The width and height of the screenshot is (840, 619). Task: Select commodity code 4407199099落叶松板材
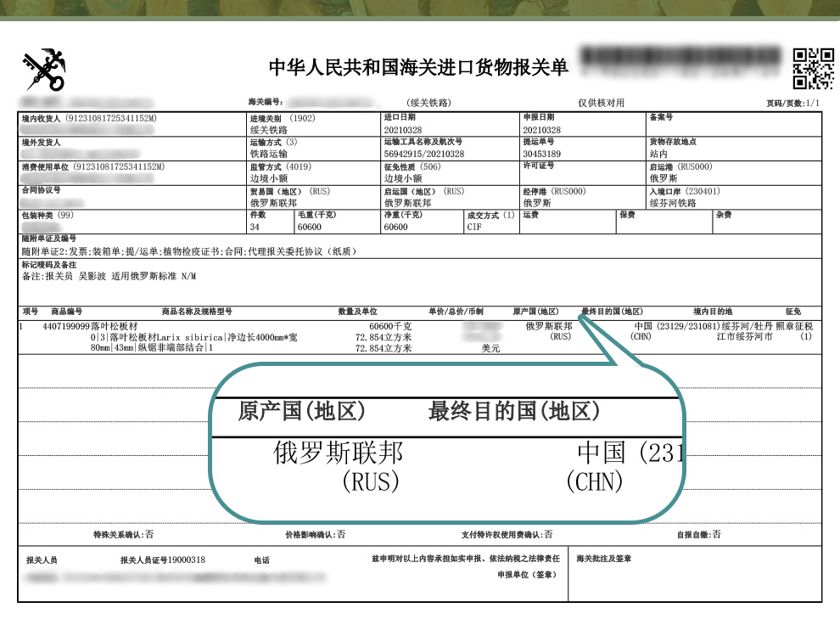click(x=90, y=326)
